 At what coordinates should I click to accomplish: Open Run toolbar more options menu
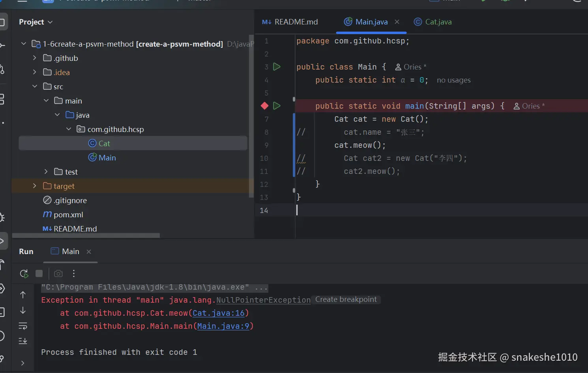coord(74,273)
